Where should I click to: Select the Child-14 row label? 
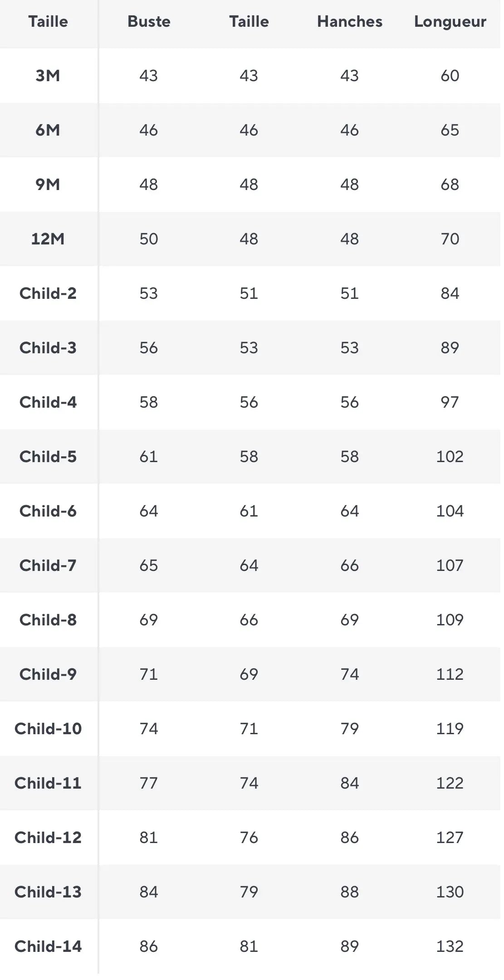pyautogui.click(x=48, y=946)
